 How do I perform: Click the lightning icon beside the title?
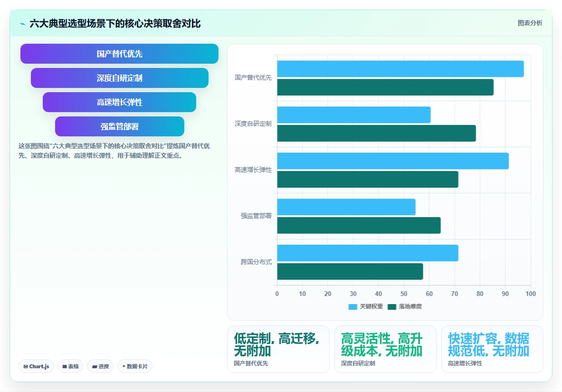[x=23, y=24]
